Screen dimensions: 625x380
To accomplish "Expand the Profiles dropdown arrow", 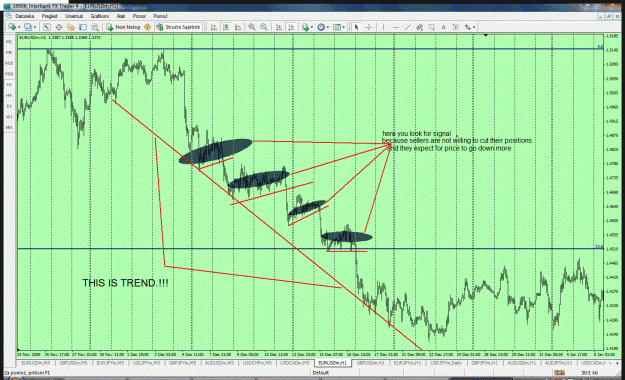I will click(x=35, y=27).
